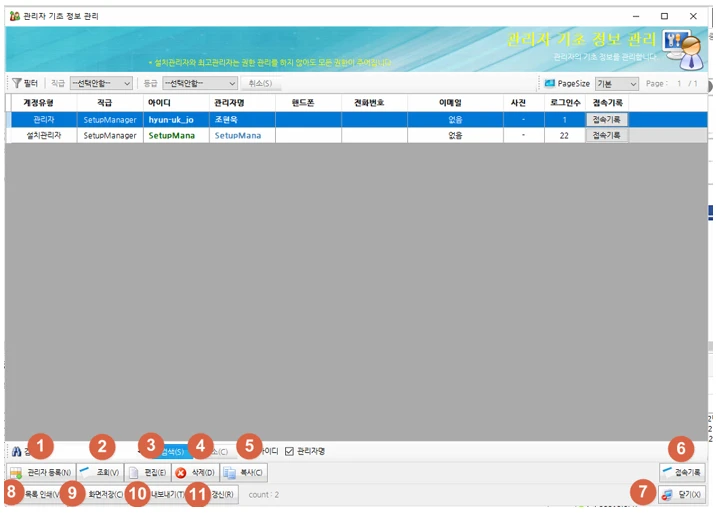Viewport: 716px width, 513px height.
Task: Edit selected administrator via 편집(E)
Action: click(148, 472)
